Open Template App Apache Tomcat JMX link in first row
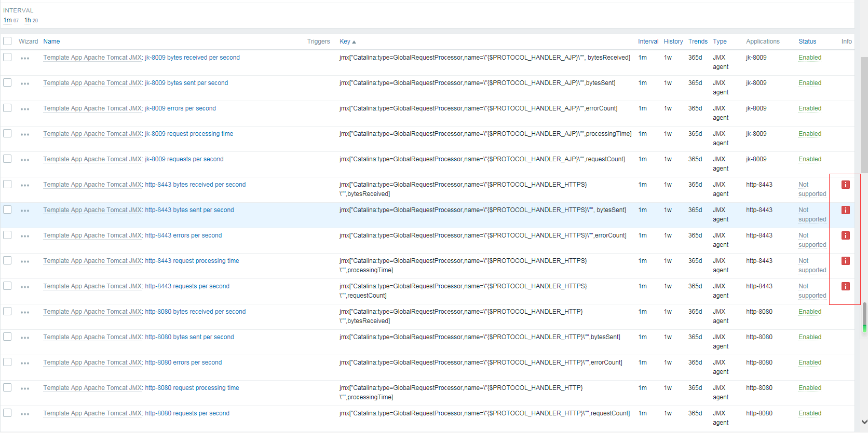The image size is (868, 433). point(92,58)
